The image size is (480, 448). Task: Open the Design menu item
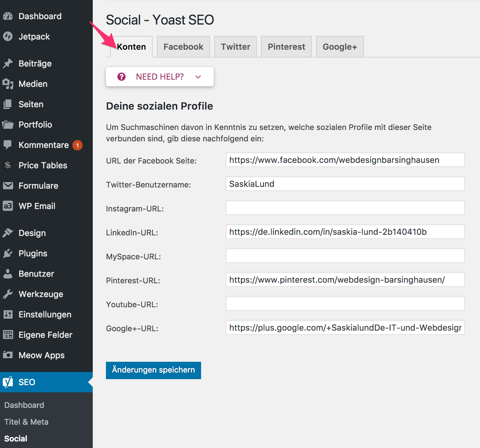pyautogui.click(x=46, y=233)
